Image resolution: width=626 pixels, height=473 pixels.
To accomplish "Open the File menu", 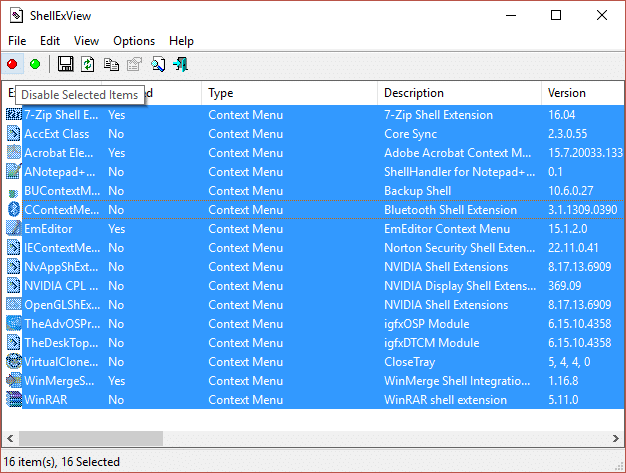I will (17, 41).
